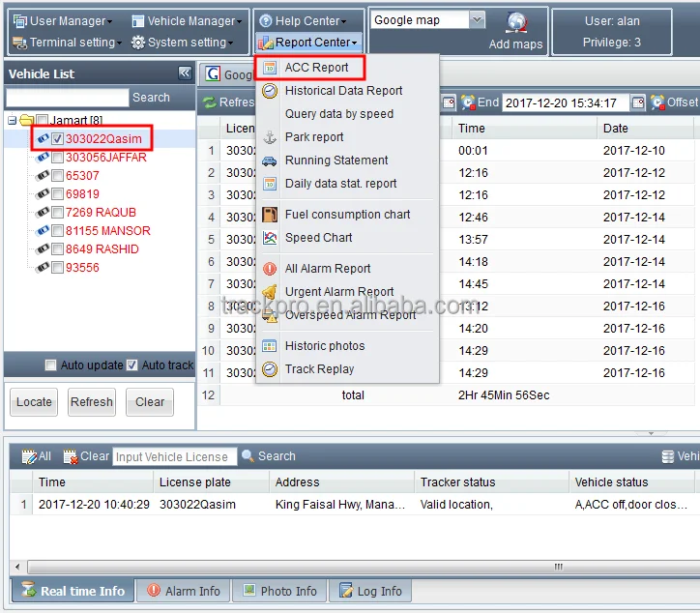The image size is (700, 613).
Task: Open the ACC Report menu entry
Action: 316,68
